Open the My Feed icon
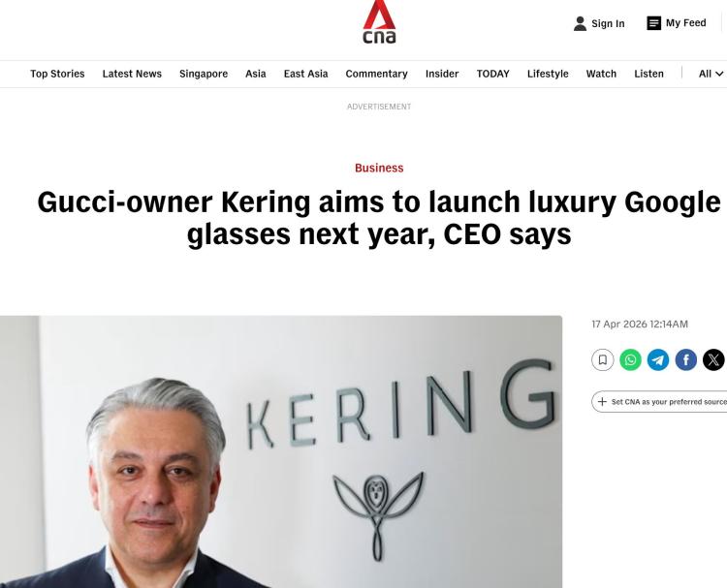 click(653, 23)
